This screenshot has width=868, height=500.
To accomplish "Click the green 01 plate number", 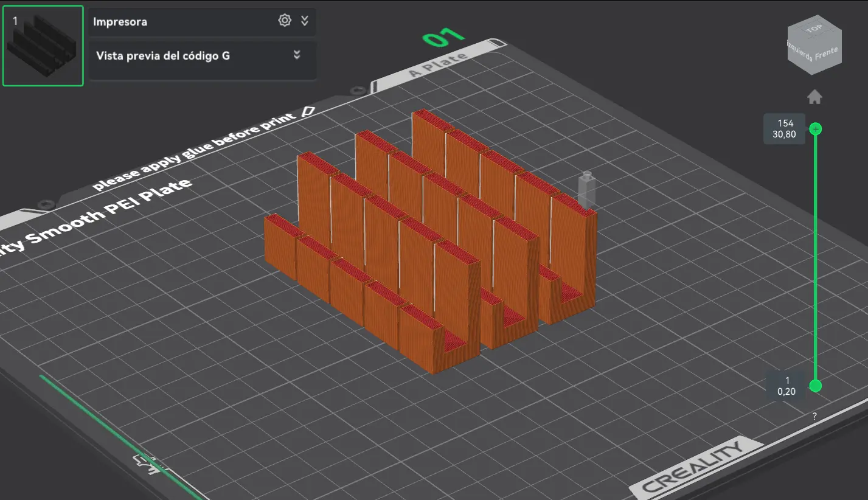I will coord(444,38).
